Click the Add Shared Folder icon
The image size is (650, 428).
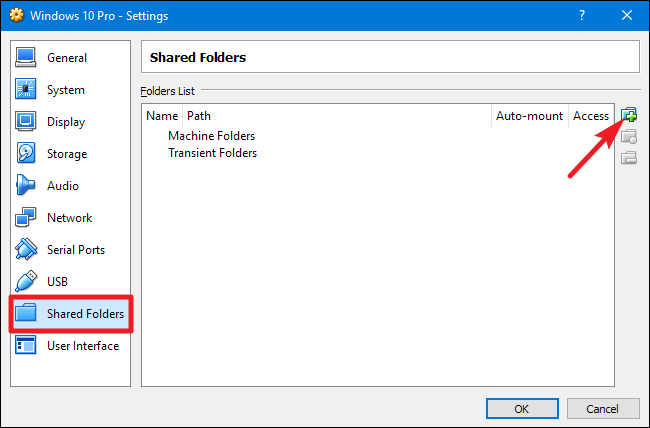[629, 116]
